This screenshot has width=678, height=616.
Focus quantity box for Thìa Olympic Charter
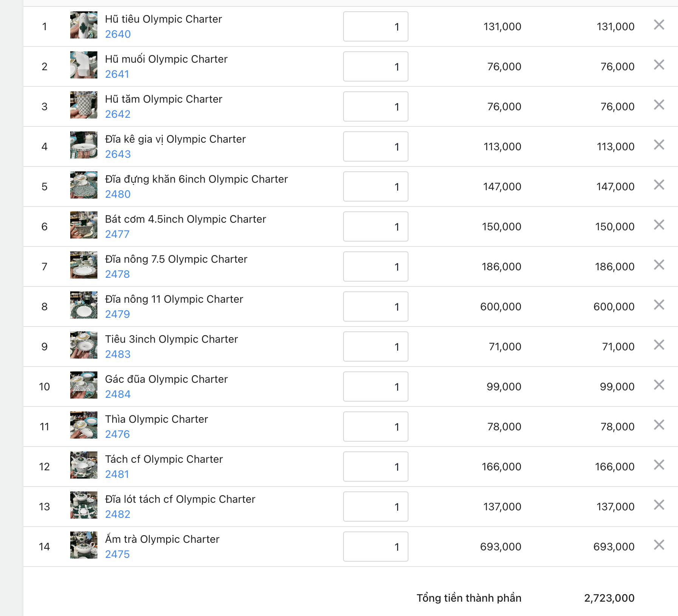[x=376, y=427]
